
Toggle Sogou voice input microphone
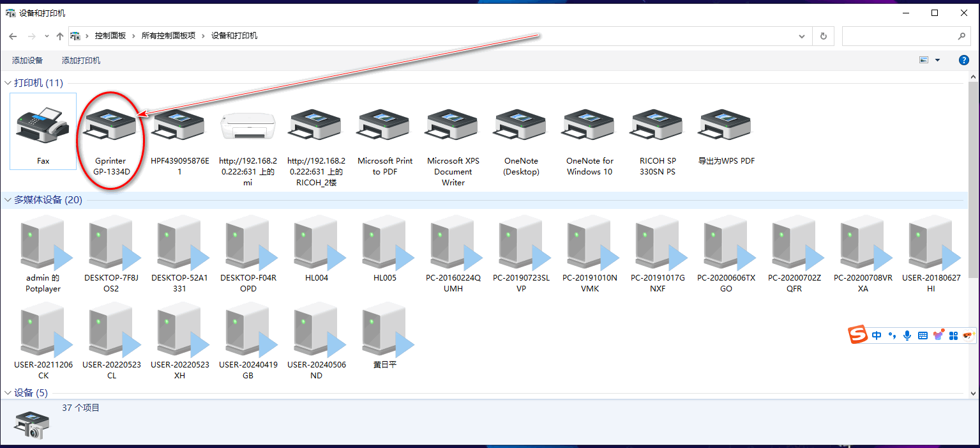(x=907, y=335)
